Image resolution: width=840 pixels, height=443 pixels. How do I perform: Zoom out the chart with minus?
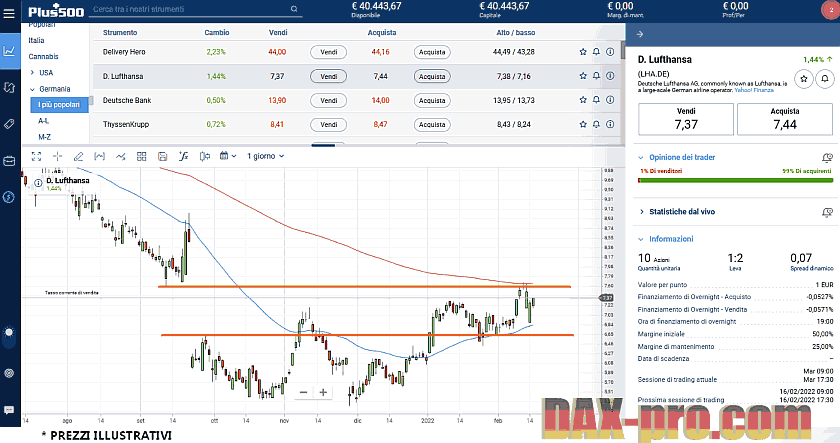coord(303,393)
